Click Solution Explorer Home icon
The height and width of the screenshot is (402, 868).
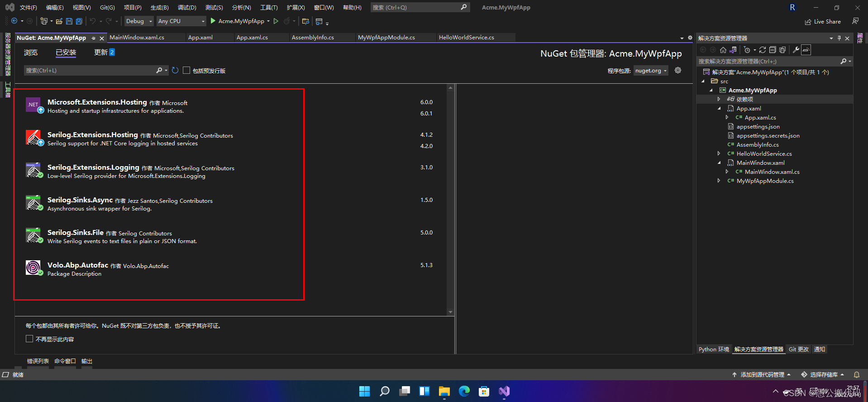pos(723,50)
